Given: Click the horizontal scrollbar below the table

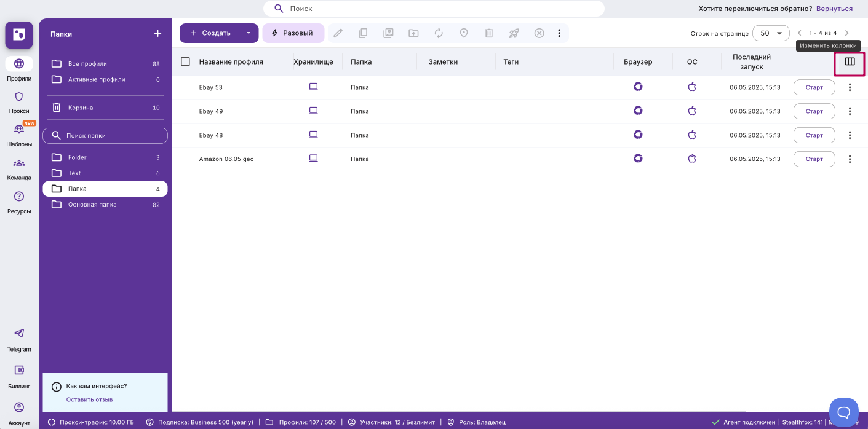Looking at the screenshot, I should click(x=458, y=411).
